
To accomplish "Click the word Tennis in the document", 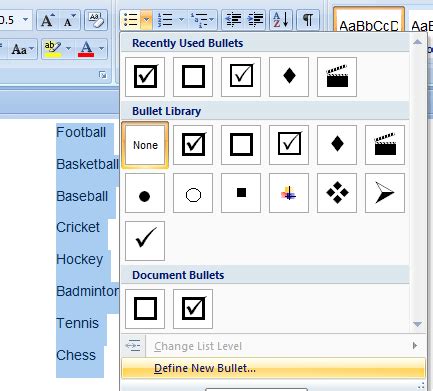I will [x=77, y=323].
